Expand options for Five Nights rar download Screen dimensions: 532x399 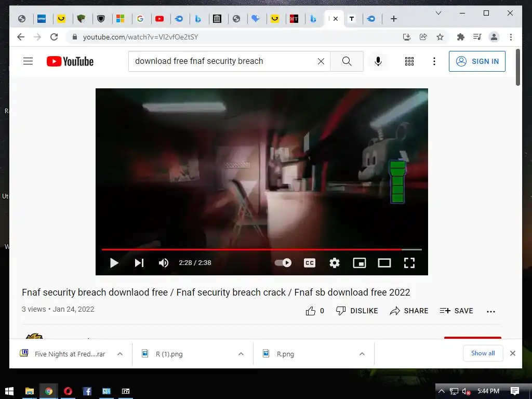click(x=120, y=354)
